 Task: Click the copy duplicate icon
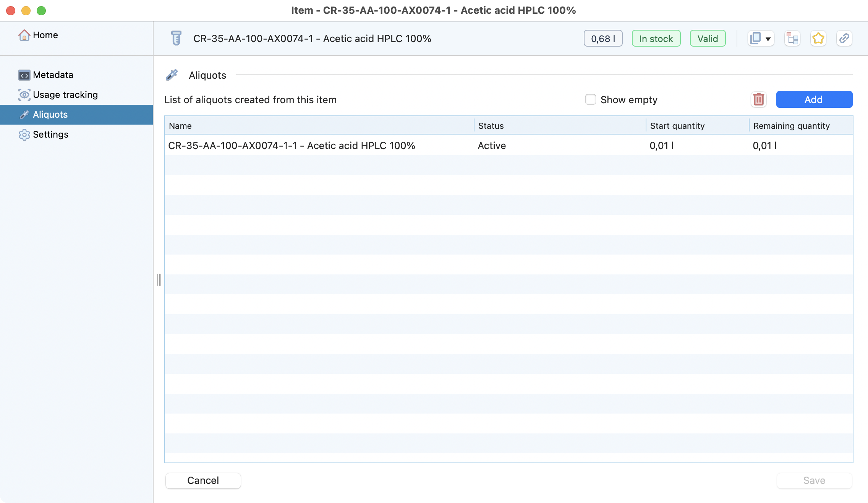[x=756, y=39]
